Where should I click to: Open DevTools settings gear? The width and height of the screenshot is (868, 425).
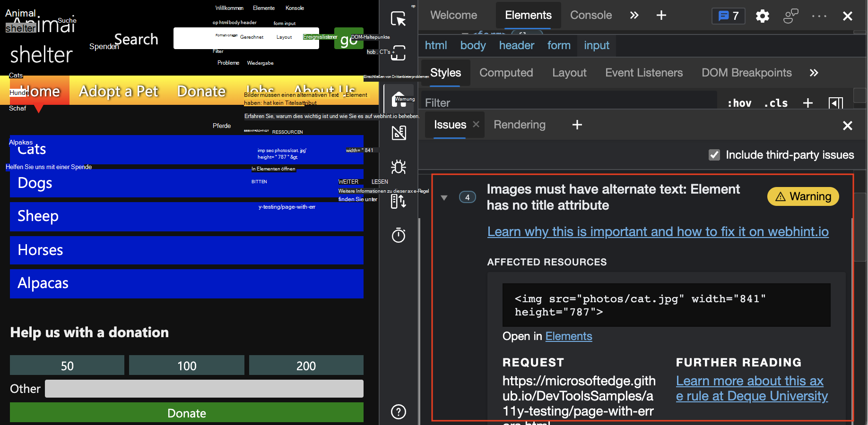(762, 16)
